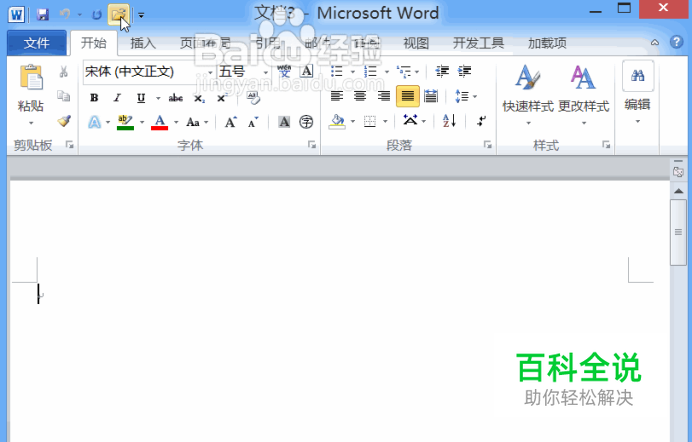The height and width of the screenshot is (442, 692).
Task: Open the 快速样式 gallery
Action: (528, 94)
